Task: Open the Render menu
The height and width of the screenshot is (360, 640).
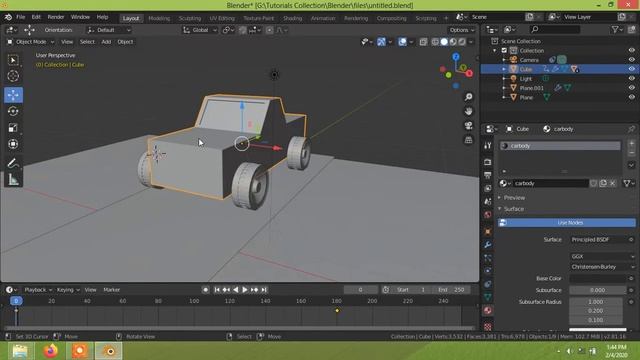Action: pos(56,17)
